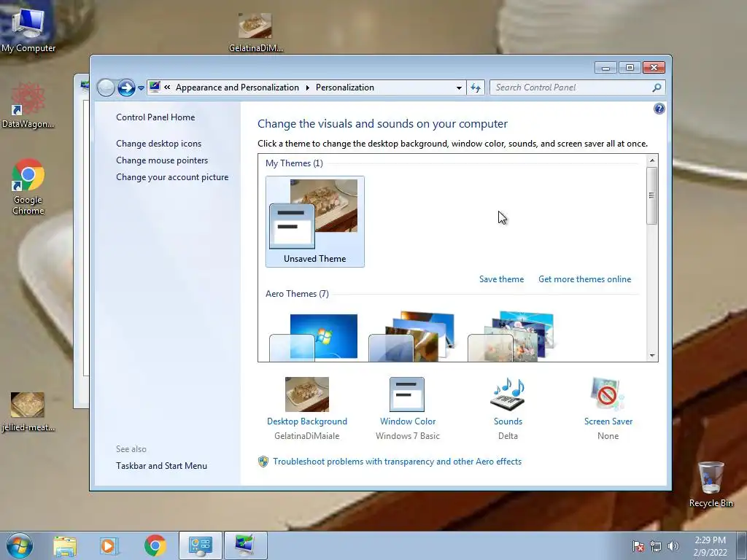Click the Desktop Background picture icon

[x=307, y=394]
